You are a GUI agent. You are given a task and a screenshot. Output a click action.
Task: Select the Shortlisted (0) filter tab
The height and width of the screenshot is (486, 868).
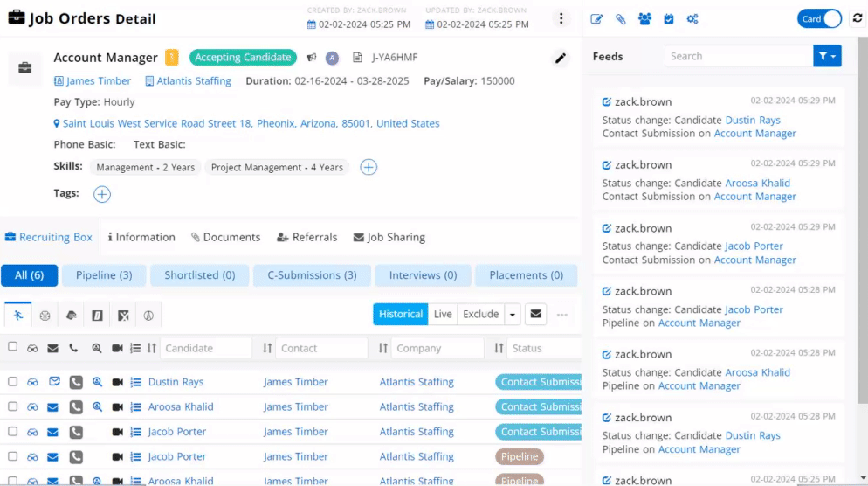coord(200,275)
